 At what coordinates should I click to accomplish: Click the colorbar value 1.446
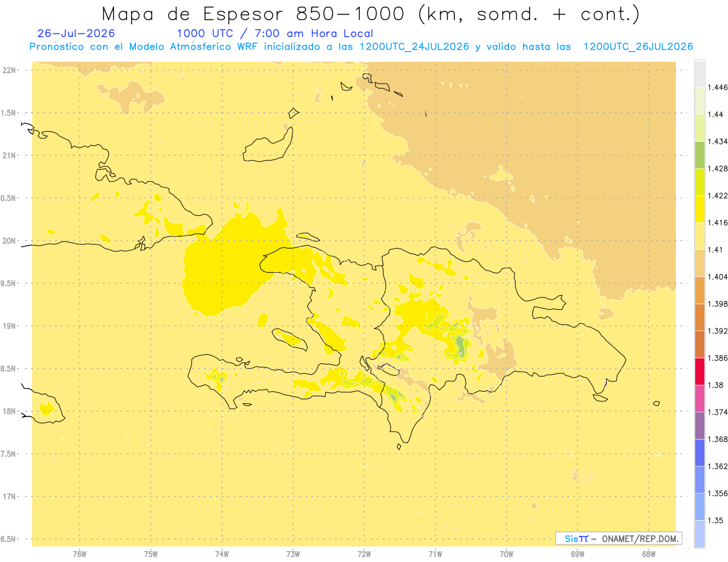pos(718,87)
